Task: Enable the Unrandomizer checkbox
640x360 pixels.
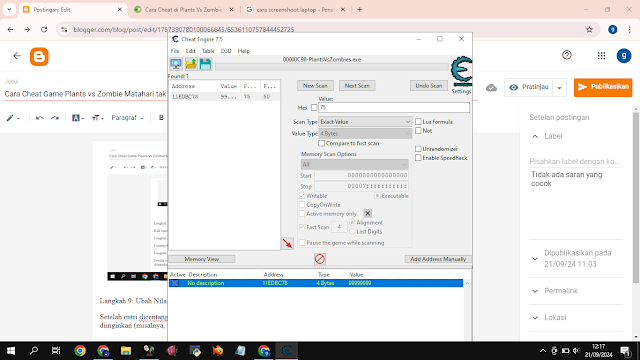Action: (x=418, y=149)
